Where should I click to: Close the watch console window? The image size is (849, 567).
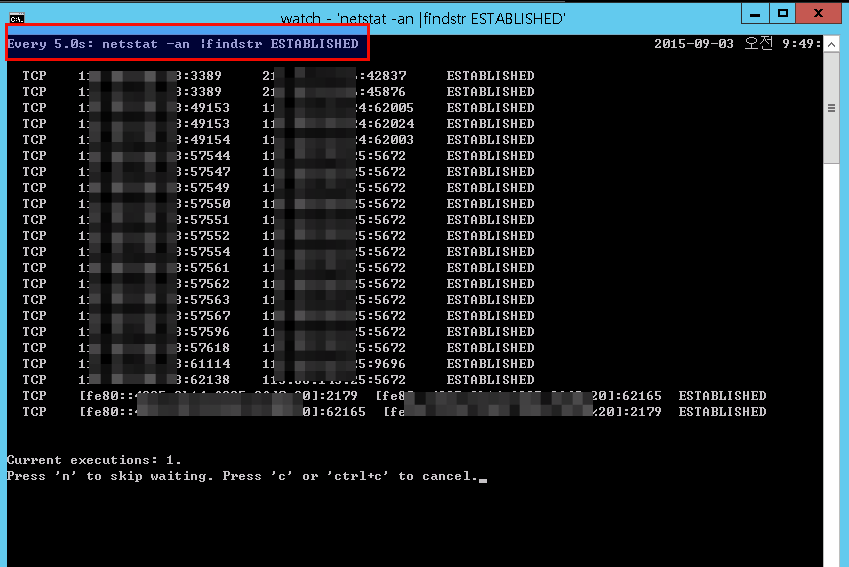tap(818, 14)
